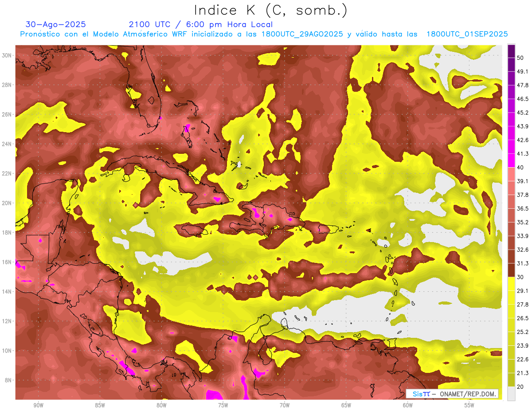Click the 12N latitude axis label

7,321
